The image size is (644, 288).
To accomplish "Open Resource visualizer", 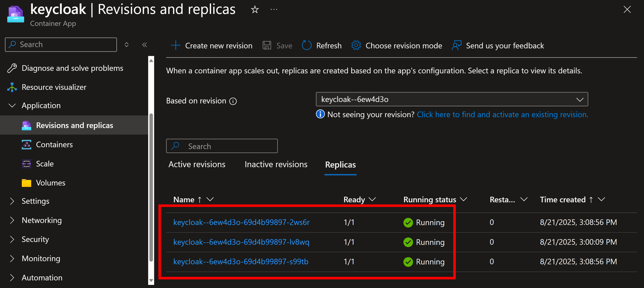I will tap(54, 87).
